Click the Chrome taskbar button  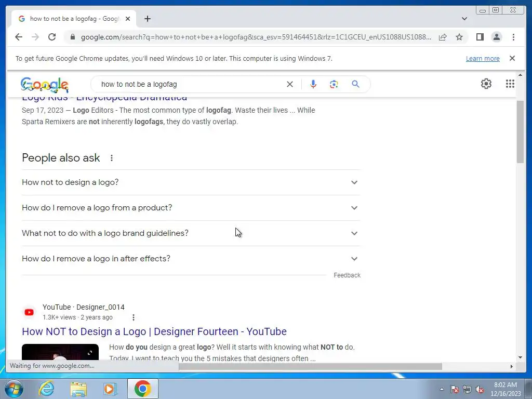142,389
